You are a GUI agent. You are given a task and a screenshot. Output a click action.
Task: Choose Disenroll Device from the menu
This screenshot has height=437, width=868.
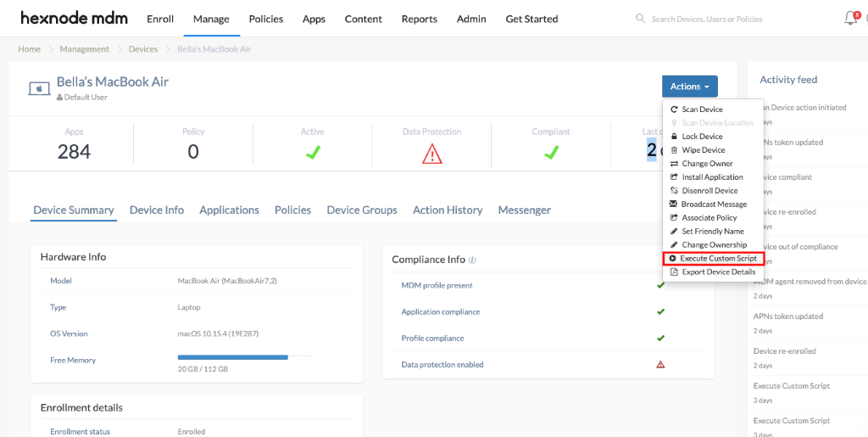pyautogui.click(x=714, y=191)
